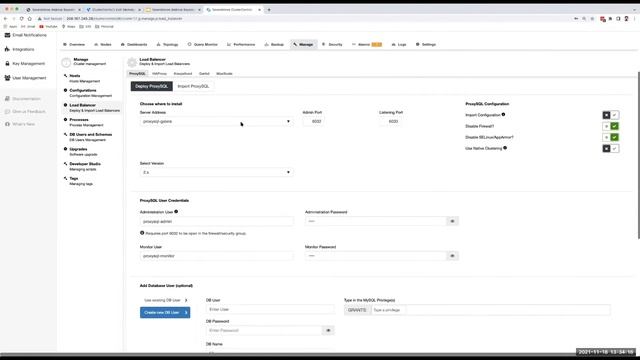Viewport: 640px width, 360px height.
Task: Switch to the Performance tab
Action: (241, 44)
